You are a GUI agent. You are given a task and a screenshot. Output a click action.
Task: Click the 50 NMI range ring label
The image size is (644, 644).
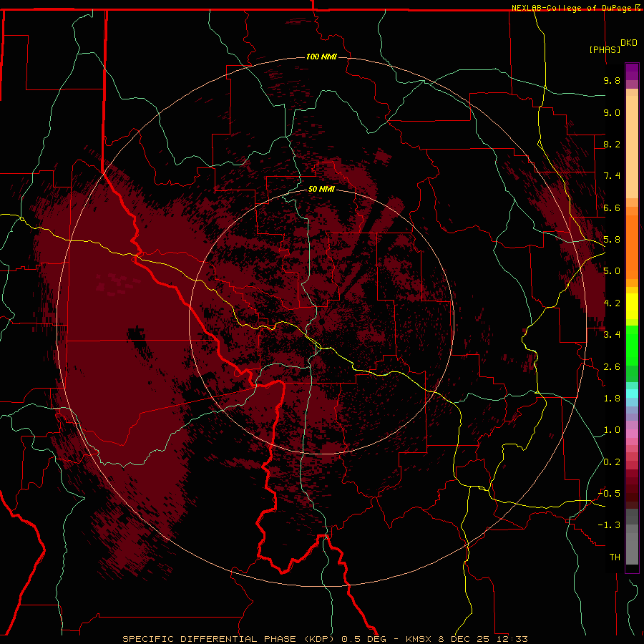tap(321, 190)
